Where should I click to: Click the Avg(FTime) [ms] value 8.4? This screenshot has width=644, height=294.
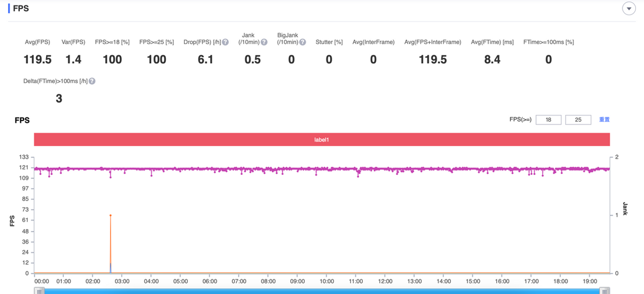[492, 60]
